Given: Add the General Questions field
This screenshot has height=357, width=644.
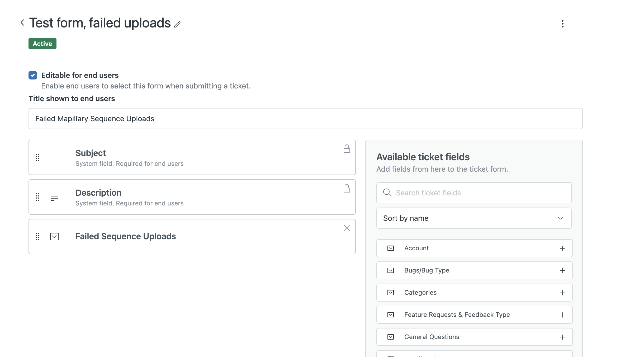Looking at the screenshot, I should (562, 337).
